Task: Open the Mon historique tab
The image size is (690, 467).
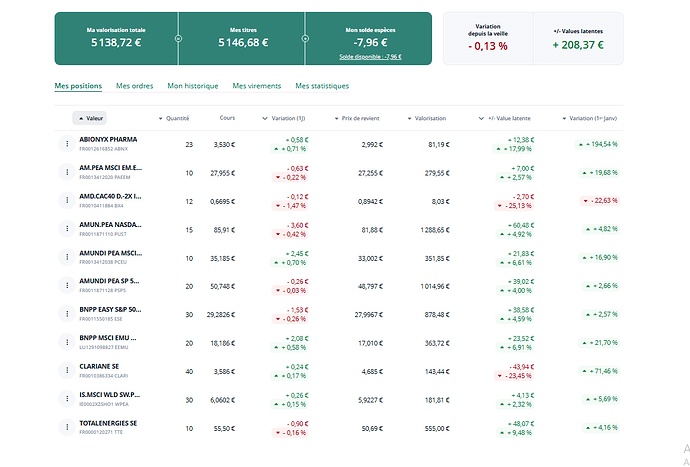Action: click(x=192, y=86)
